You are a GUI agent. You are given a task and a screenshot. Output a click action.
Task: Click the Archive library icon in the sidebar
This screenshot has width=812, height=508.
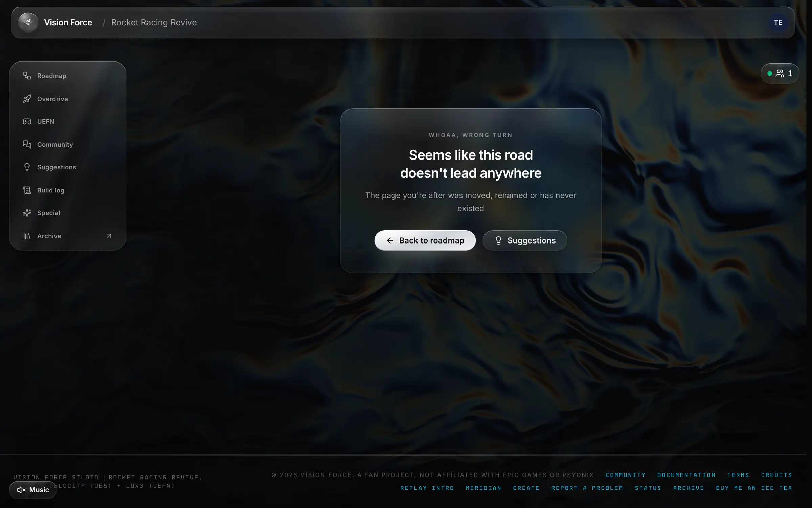[x=27, y=236]
